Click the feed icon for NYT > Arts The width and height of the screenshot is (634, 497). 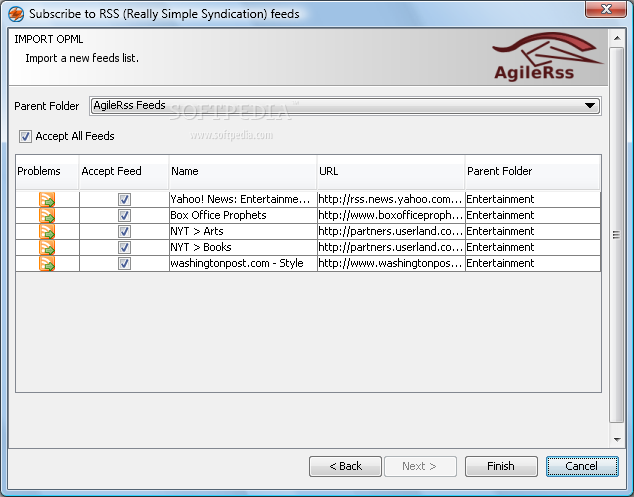(47, 231)
